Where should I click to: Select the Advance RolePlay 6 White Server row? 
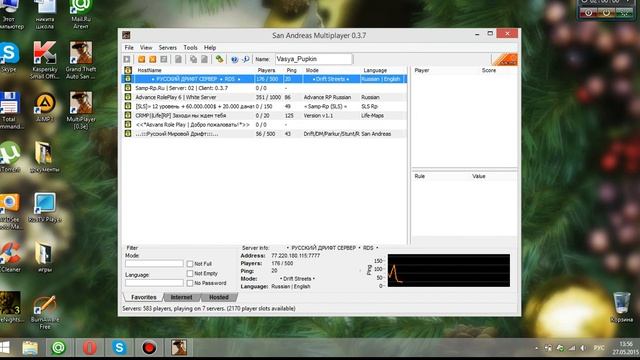(265, 97)
